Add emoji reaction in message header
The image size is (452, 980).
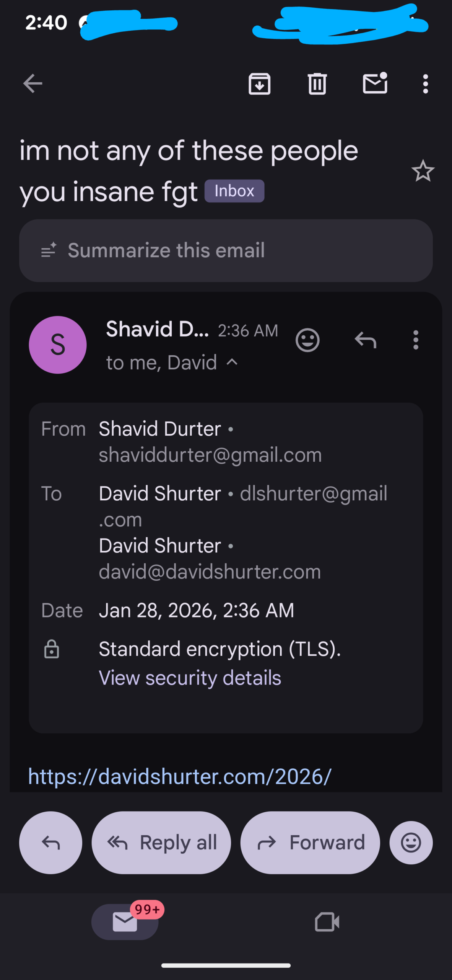click(x=307, y=340)
